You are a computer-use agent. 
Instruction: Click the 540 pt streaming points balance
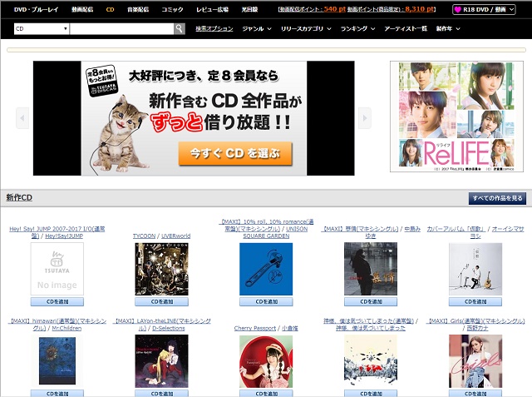click(334, 9)
